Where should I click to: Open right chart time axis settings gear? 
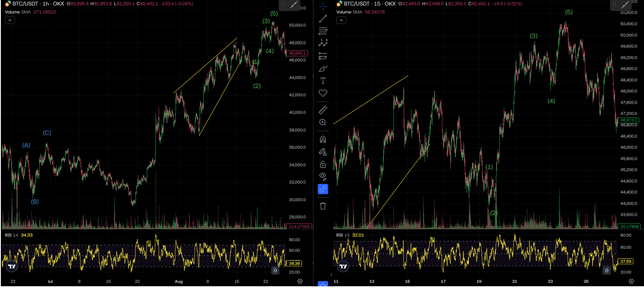click(631, 281)
